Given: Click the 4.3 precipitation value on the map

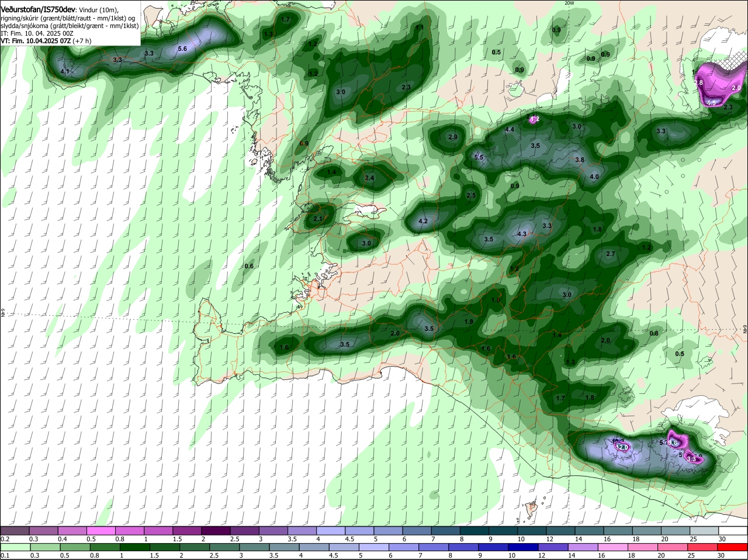Looking at the screenshot, I should tap(522, 234).
